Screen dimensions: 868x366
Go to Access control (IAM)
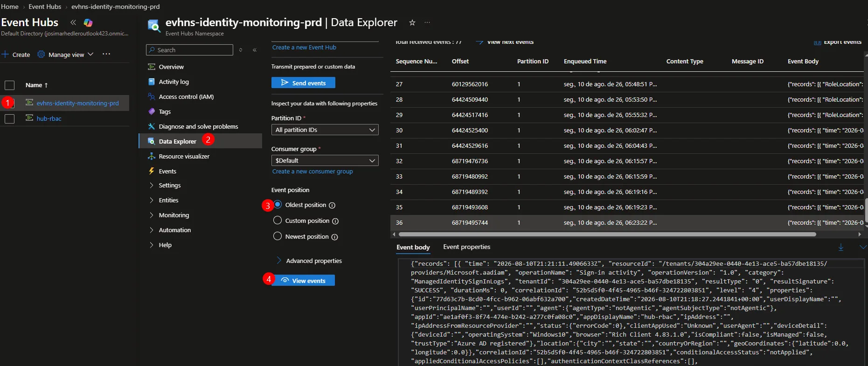[x=186, y=97]
